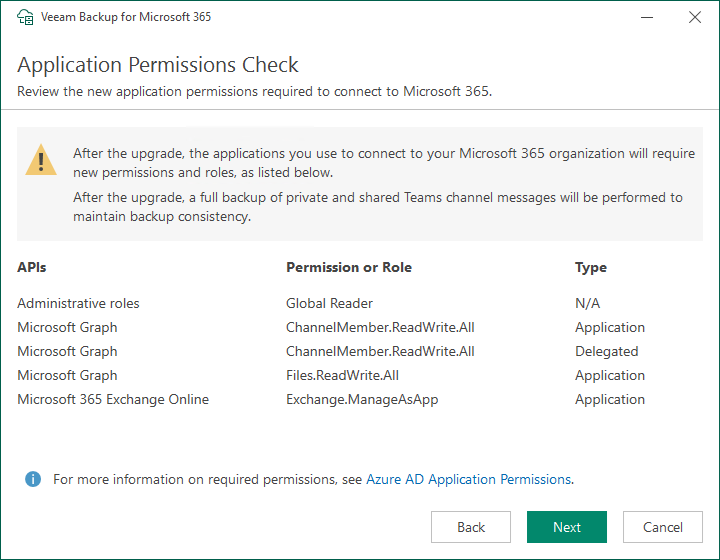Image resolution: width=720 pixels, height=560 pixels.
Task: Click the yellow warning triangle icon
Action: tap(41, 160)
